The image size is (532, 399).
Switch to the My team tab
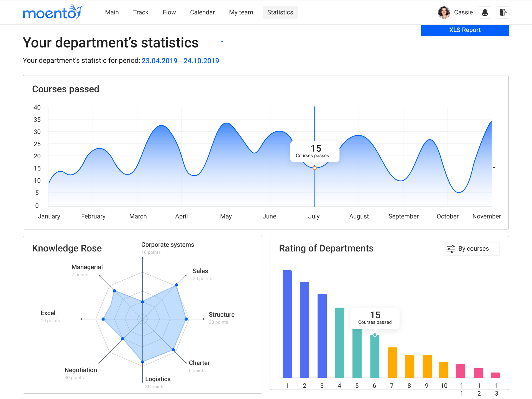pyautogui.click(x=241, y=12)
